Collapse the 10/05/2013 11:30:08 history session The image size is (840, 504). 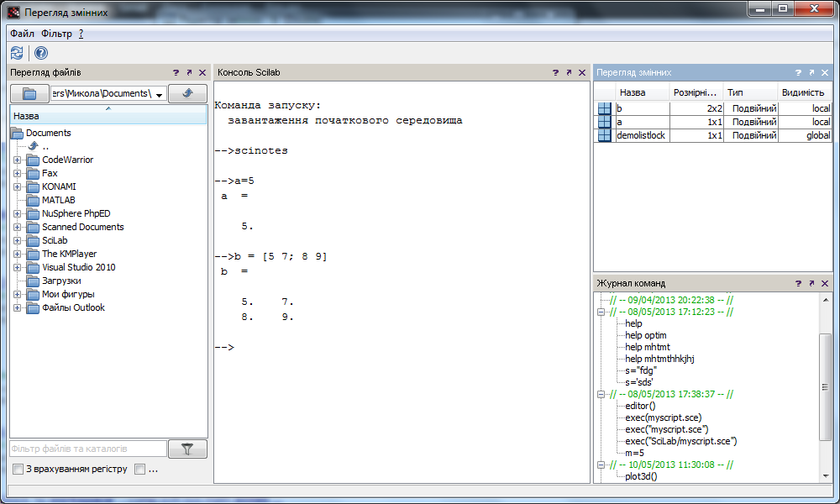(x=601, y=465)
